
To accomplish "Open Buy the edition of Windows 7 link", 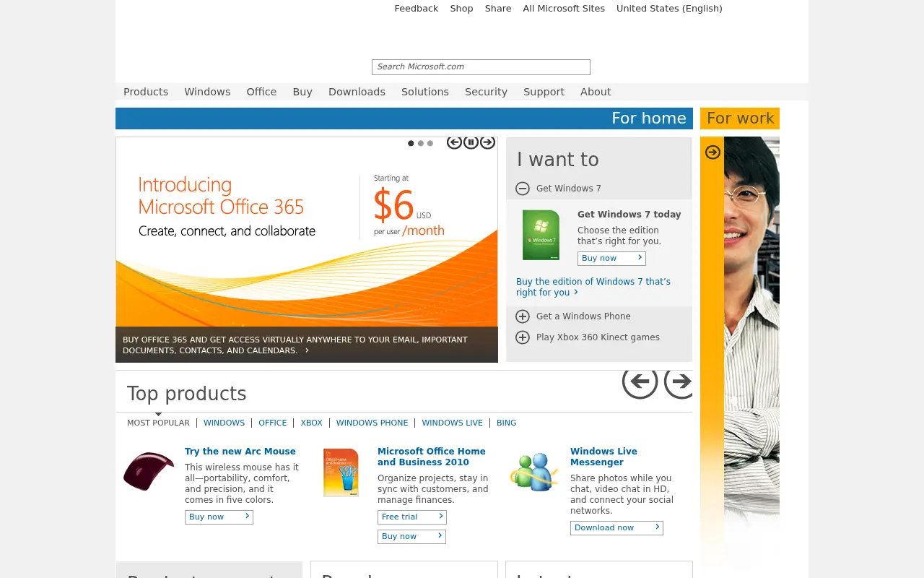I will (x=593, y=287).
